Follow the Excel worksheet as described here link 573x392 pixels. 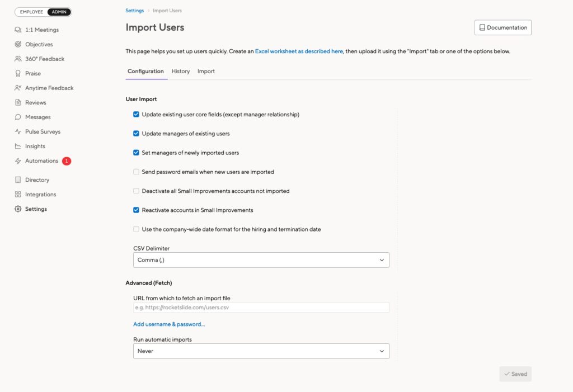tap(299, 51)
